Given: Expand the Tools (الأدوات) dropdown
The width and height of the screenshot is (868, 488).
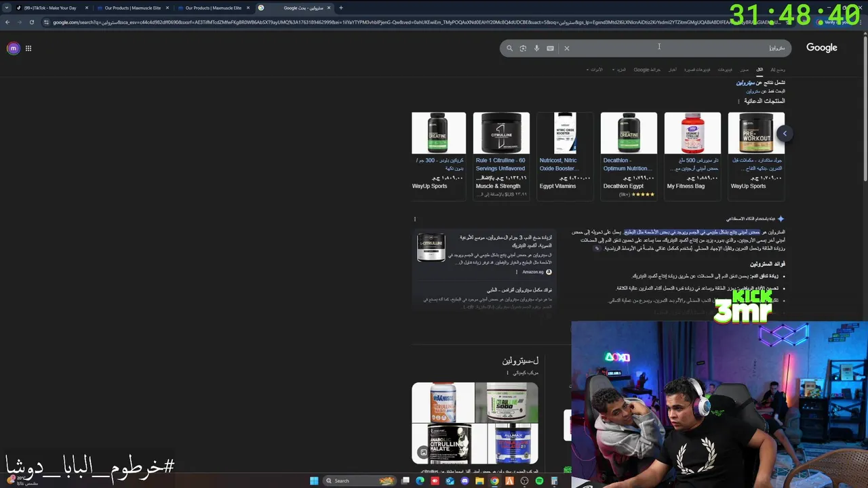Looking at the screenshot, I should click(x=596, y=69).
